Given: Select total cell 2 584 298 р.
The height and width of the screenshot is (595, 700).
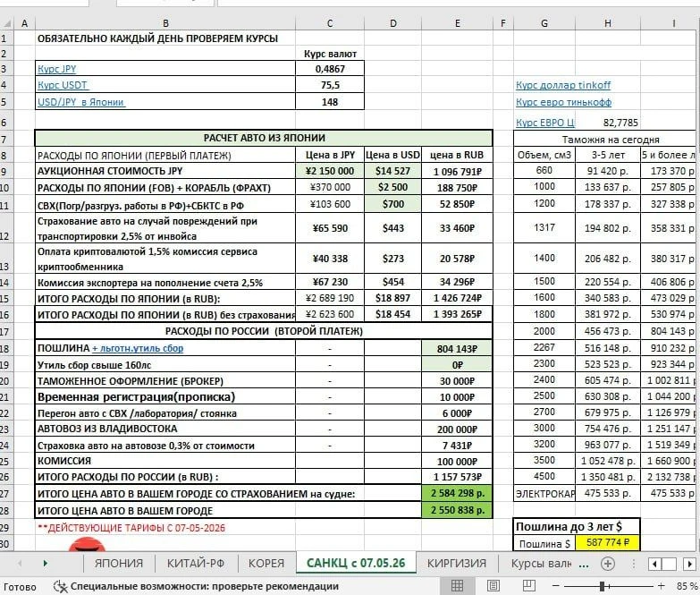Looking at the screenshot, I should [457, 493].
